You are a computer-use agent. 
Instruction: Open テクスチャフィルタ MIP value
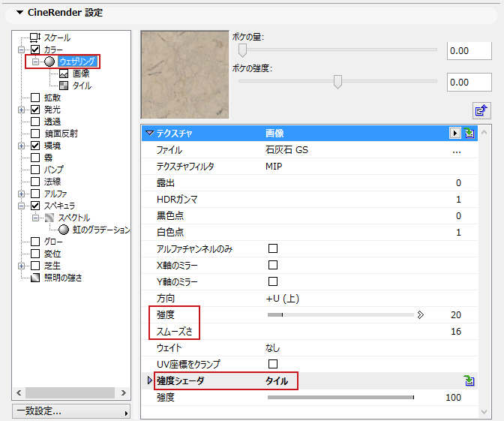point(274,167)
